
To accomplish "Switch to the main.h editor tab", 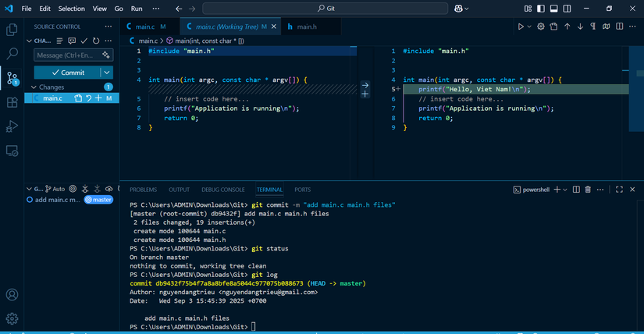I will click(303, 27).
